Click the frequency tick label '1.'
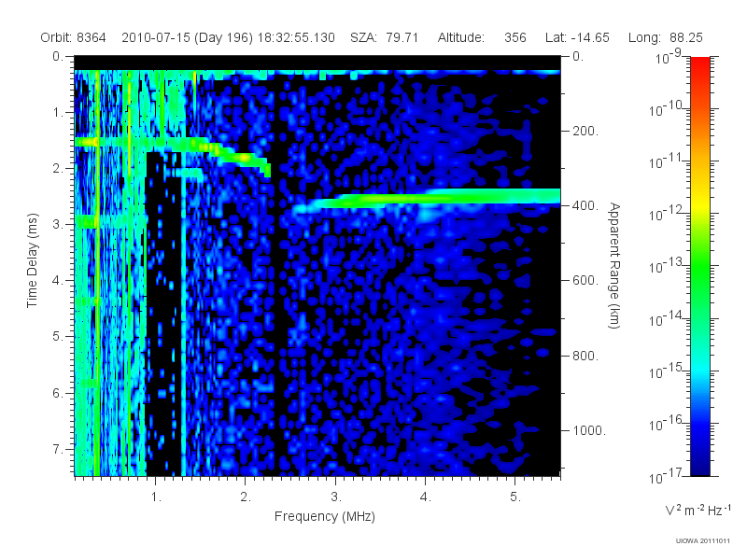 click(156, 497)
